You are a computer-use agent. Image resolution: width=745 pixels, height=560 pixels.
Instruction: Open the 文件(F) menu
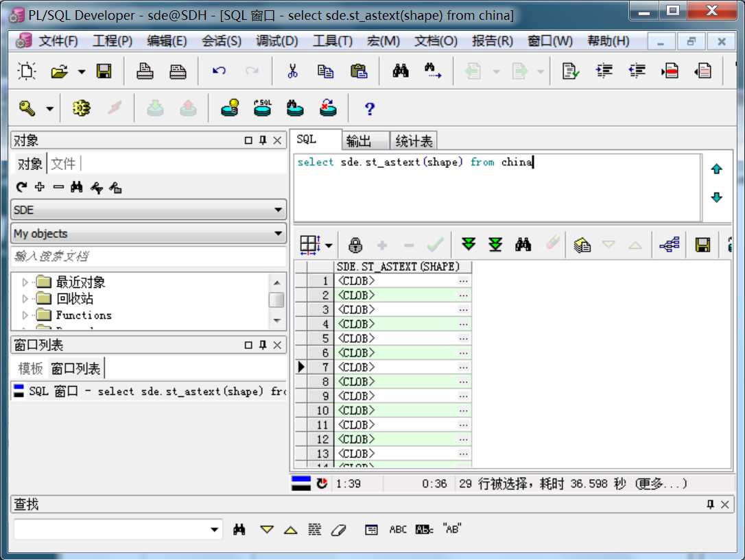(x=58, y=41)
